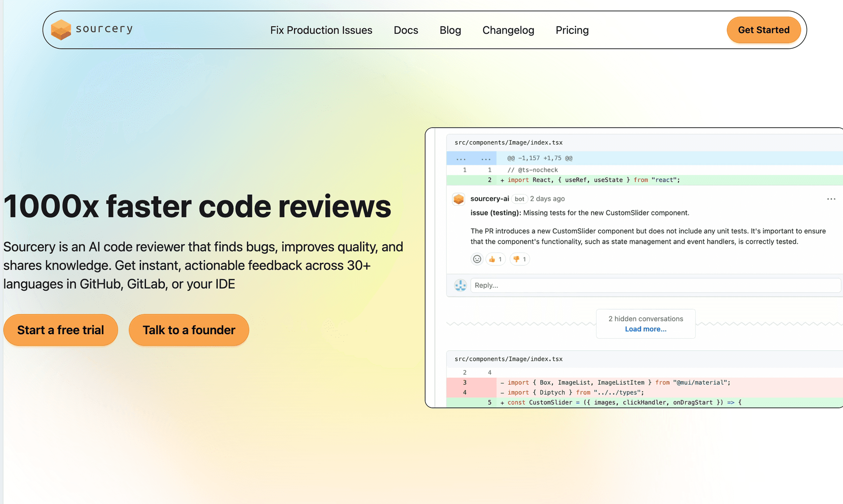Click Load more... link
Image resolution: width=843 pixels, height=504 pixels.
click(x=645, y=329)
